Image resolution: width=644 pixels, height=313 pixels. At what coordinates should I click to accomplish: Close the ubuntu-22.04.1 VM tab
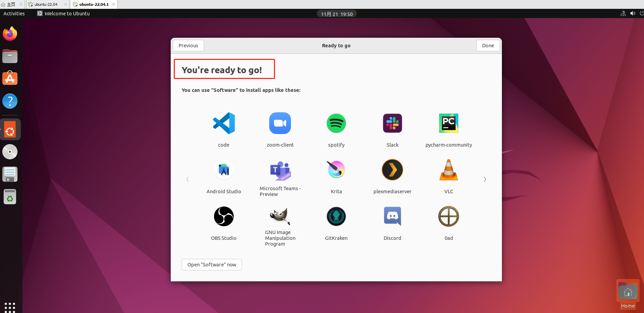(x=113, y=4)
